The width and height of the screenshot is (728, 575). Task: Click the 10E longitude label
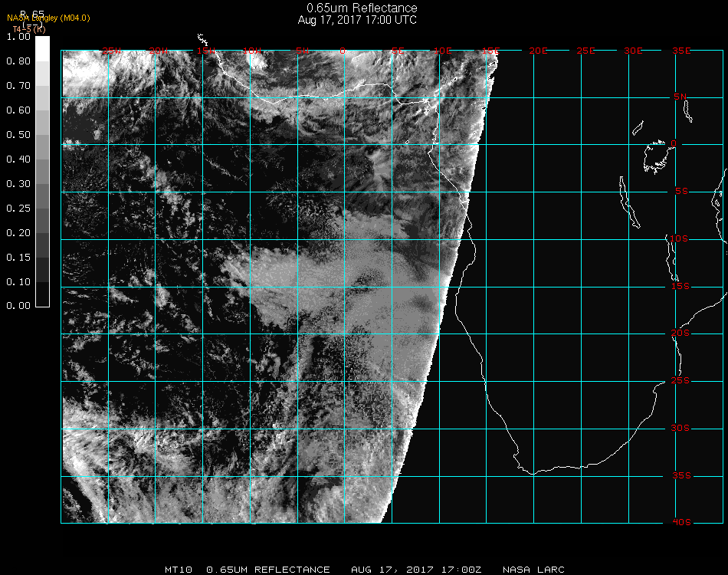[442, 51]
